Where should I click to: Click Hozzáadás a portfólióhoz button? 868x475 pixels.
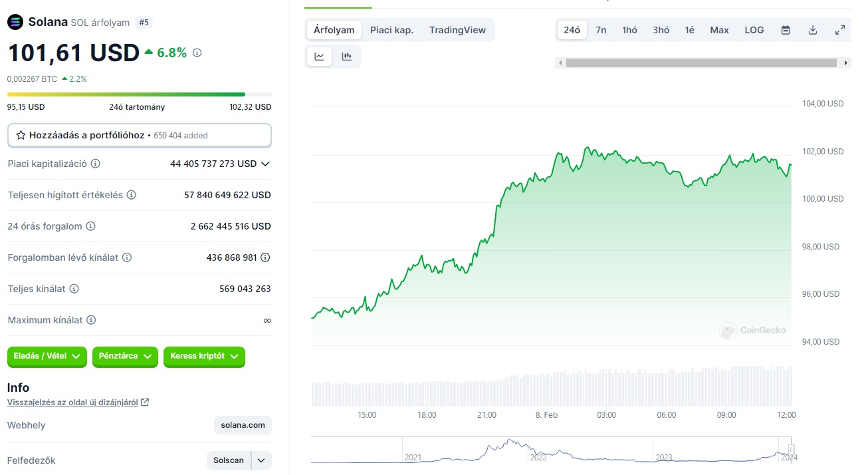[x=140, y=135]
